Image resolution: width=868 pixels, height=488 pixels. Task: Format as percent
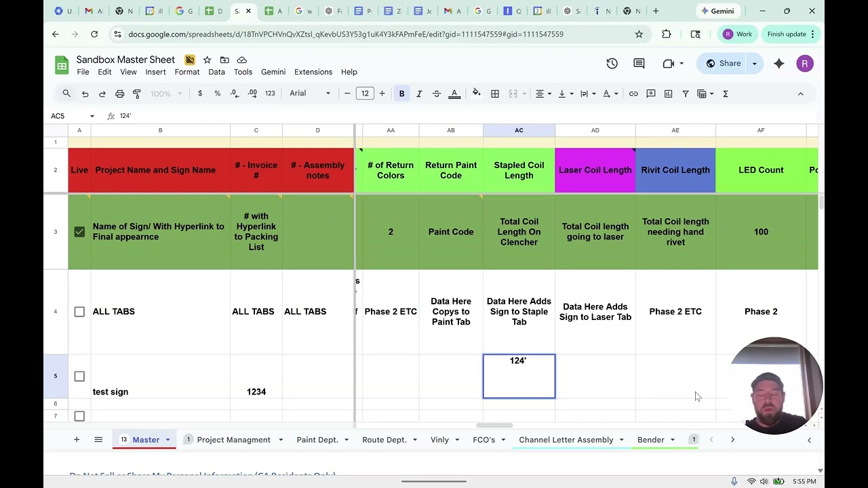(218, 94)
